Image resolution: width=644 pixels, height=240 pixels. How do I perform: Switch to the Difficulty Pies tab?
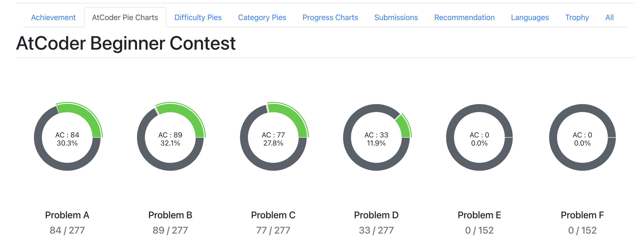[x=198, y=17]
